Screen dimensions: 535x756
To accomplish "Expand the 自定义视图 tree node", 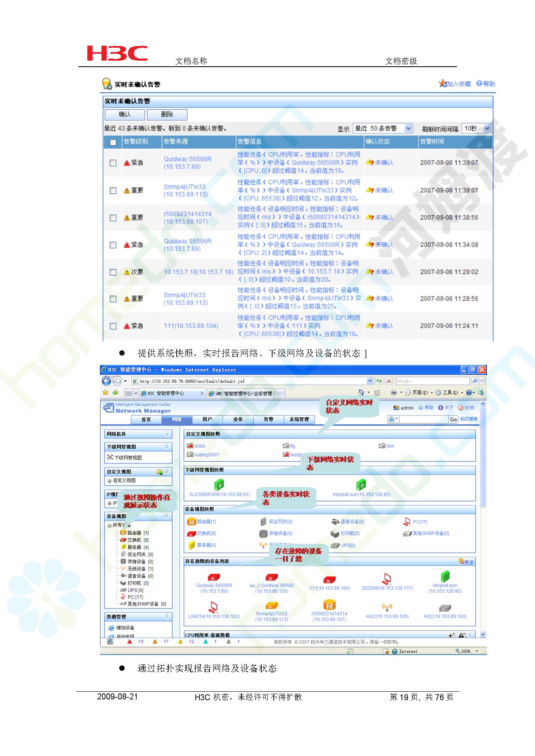I will coord(110,481).
